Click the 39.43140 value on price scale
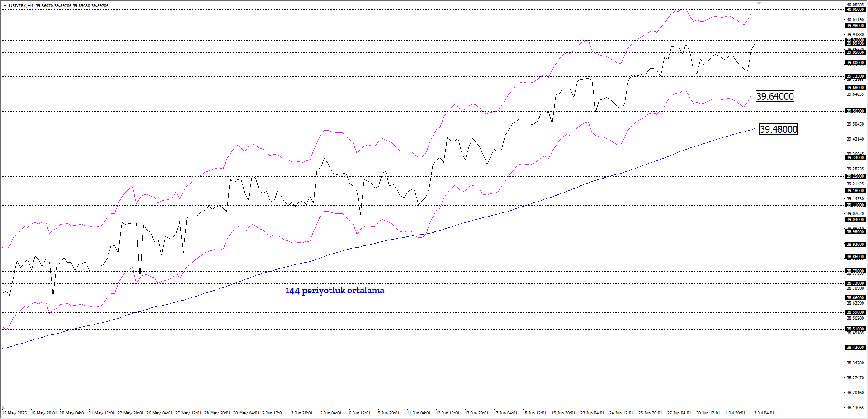 click(x=855, y=139)
